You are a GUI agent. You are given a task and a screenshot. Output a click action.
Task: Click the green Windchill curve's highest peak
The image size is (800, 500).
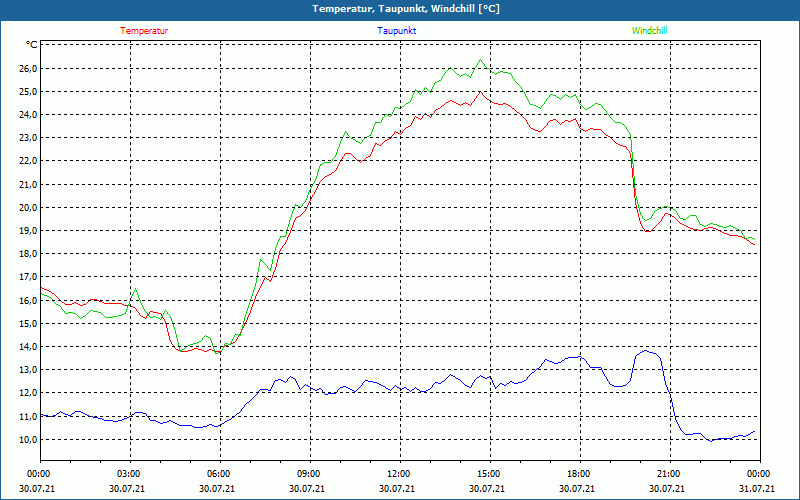pyautogui.click(x=481, y=60)
